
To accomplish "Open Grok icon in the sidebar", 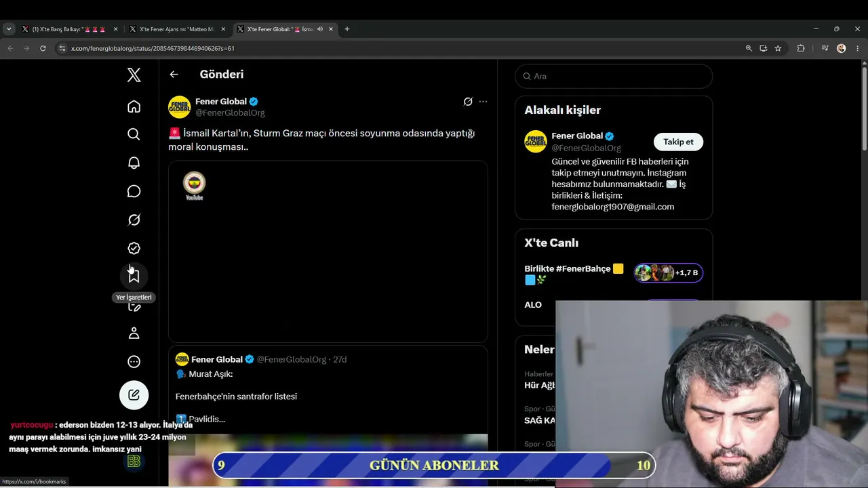I will (x=134, y=220).
